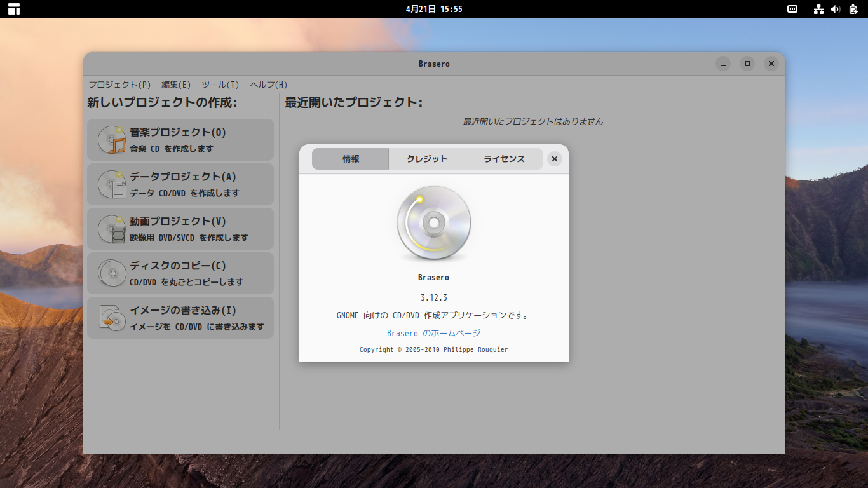Open the clock showing 4月21日 15:55
Viewport: 868px width, 488px height.
[434, 9]
